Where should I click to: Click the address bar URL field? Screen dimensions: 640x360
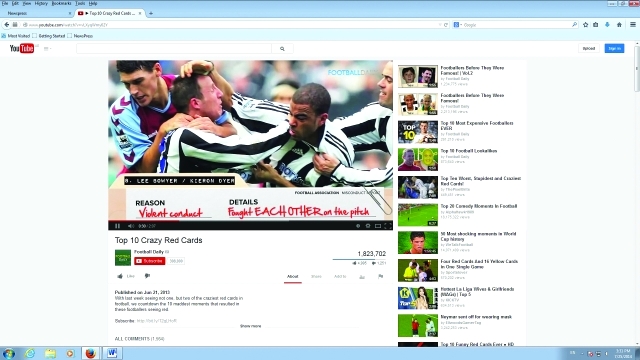pyautogui.click(x=231, y=25)
